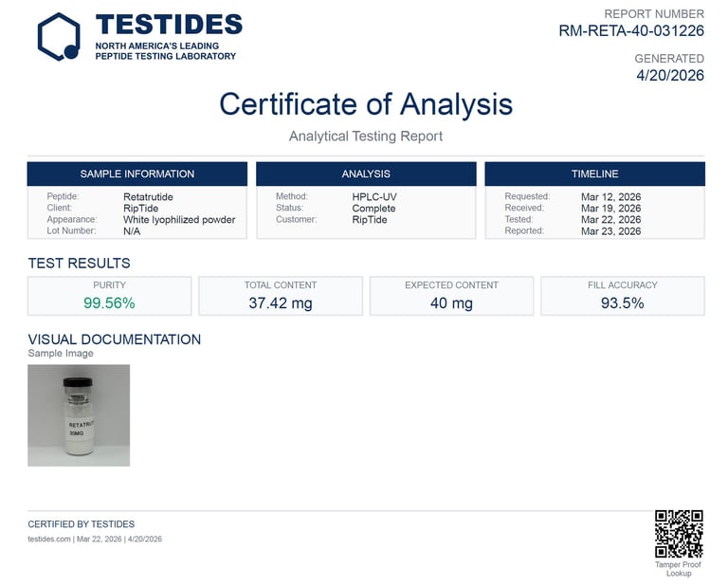Click the TOTAL CONTENT label

pos(281,285)
